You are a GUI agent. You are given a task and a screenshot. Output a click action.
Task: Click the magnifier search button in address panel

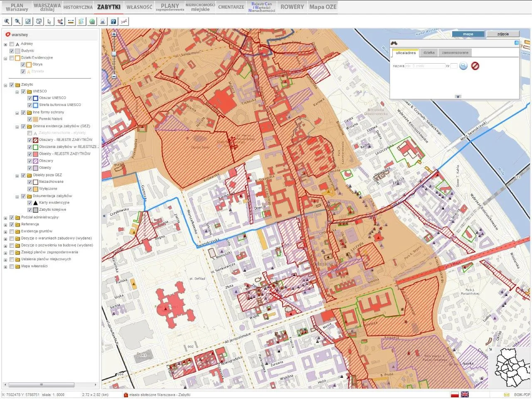tap(463, 66)
